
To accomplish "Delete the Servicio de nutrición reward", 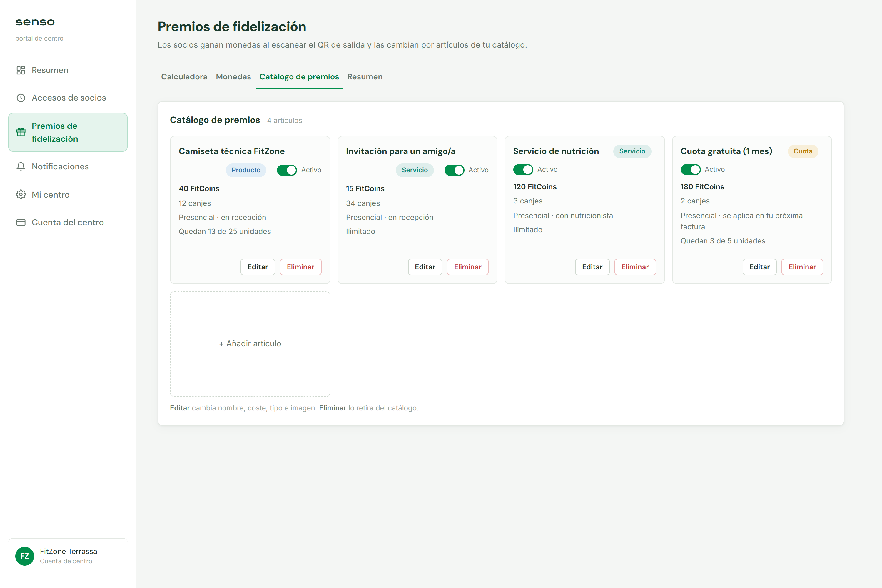I will [635, 267].
